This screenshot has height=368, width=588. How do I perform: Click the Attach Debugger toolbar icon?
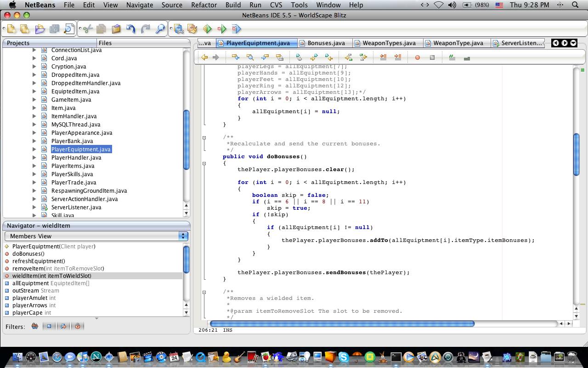tap(236, 29)
